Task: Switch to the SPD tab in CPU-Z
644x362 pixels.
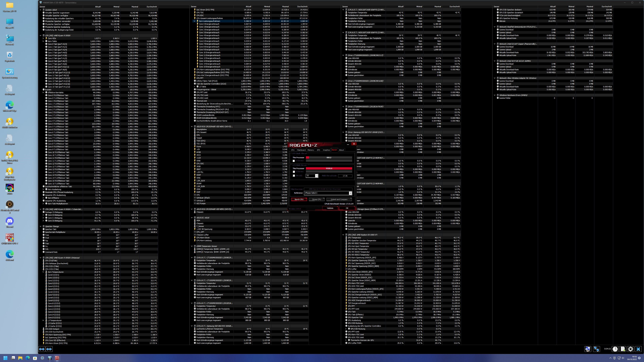Action: 318,150
